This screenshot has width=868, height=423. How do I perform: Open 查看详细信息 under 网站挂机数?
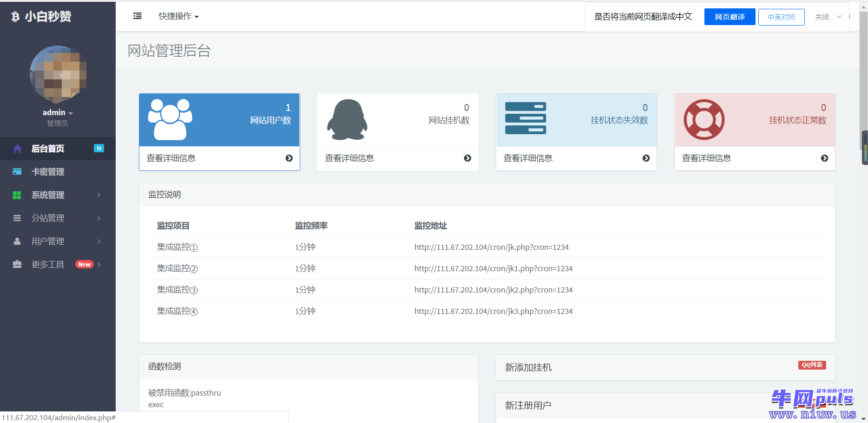[x=349, y=158]
